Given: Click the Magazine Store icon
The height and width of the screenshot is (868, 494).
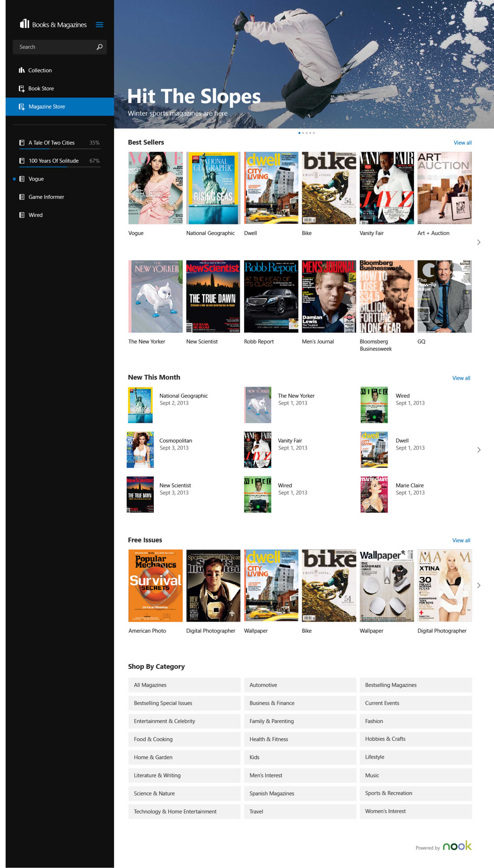Looking at the screenshot, I should (x=22, y=107).
